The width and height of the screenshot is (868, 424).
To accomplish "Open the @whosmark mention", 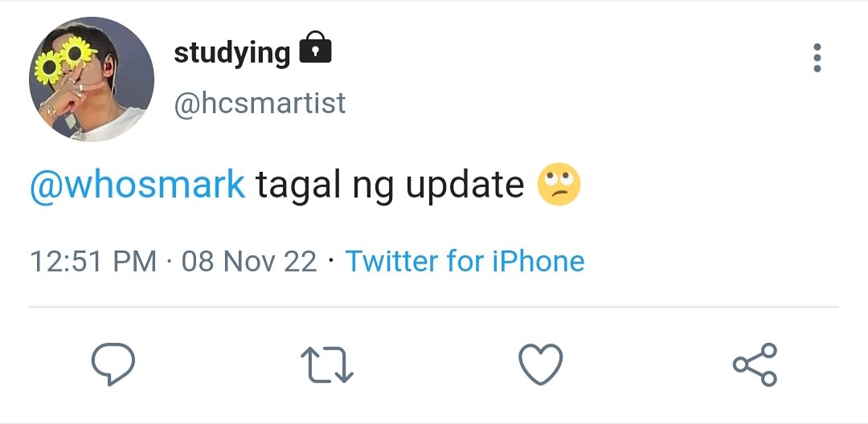I will tap(137, 185).
